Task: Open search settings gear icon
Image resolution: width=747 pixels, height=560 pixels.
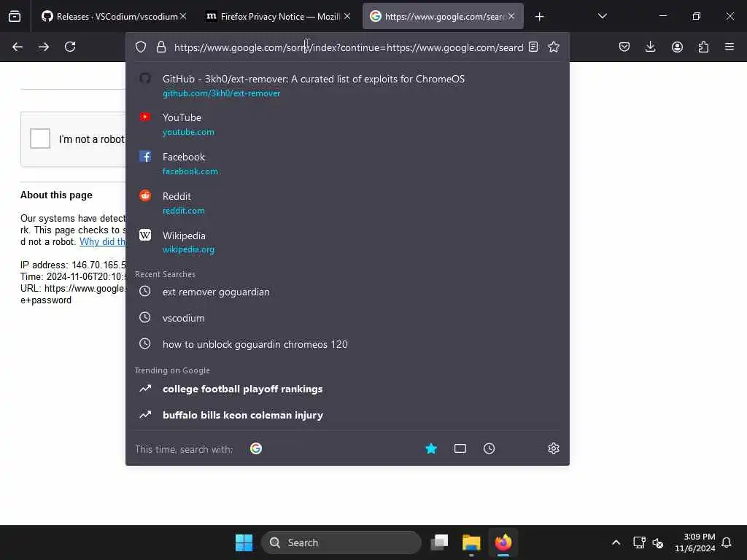Action: click(554, 448)
